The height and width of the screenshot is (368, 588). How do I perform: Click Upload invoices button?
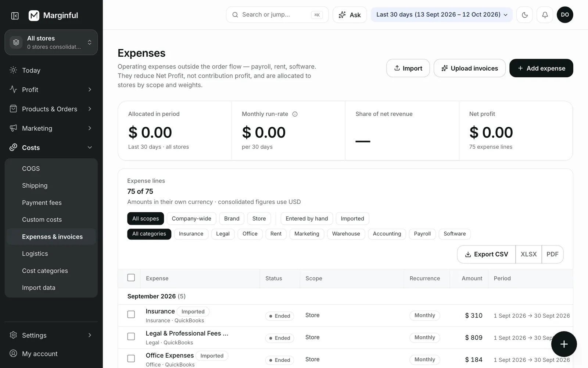tap(469, 68)
